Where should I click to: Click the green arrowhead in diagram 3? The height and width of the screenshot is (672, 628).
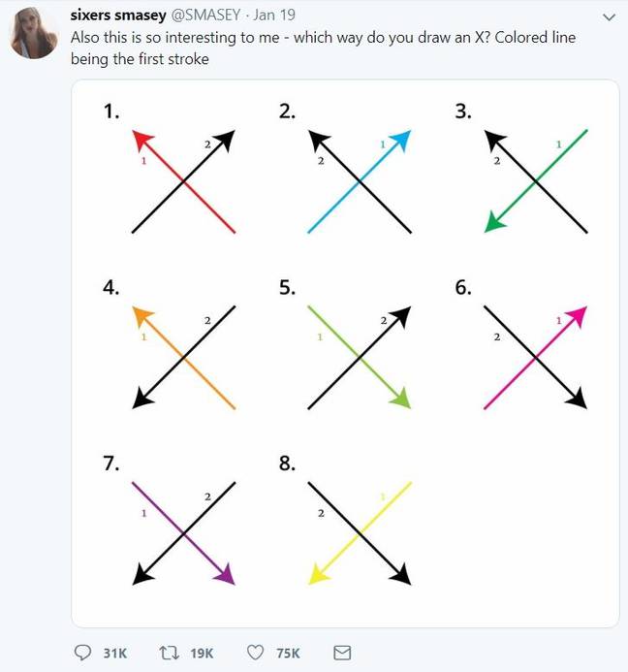click(x=494, y=223)
